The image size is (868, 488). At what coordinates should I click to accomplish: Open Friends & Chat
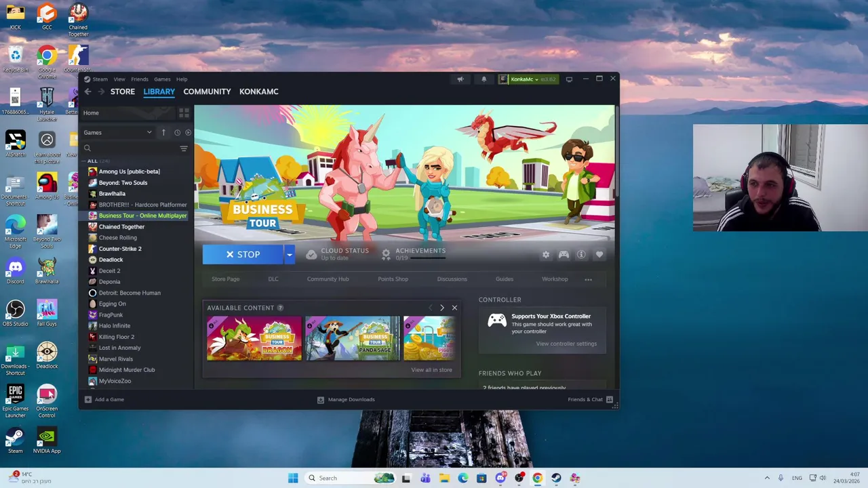pos(590,400)
